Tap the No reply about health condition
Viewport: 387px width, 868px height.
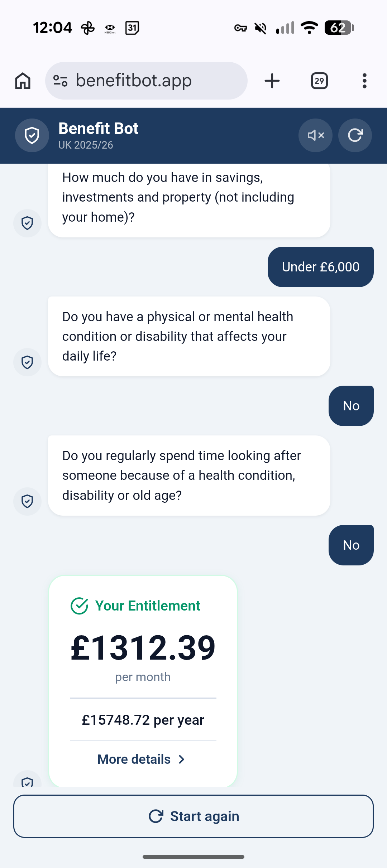(351, 406)
